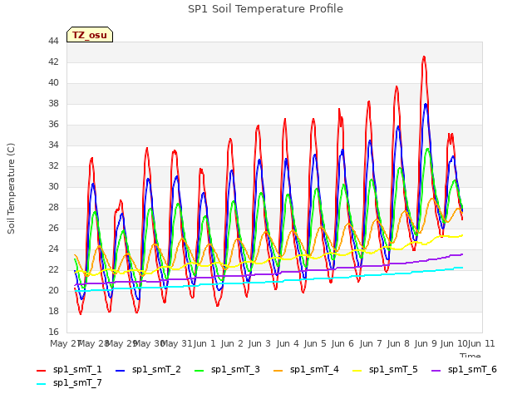Screen dimensions: 532x399
Task: Click the 44 y-axis tick label
Action: point(53,41)
